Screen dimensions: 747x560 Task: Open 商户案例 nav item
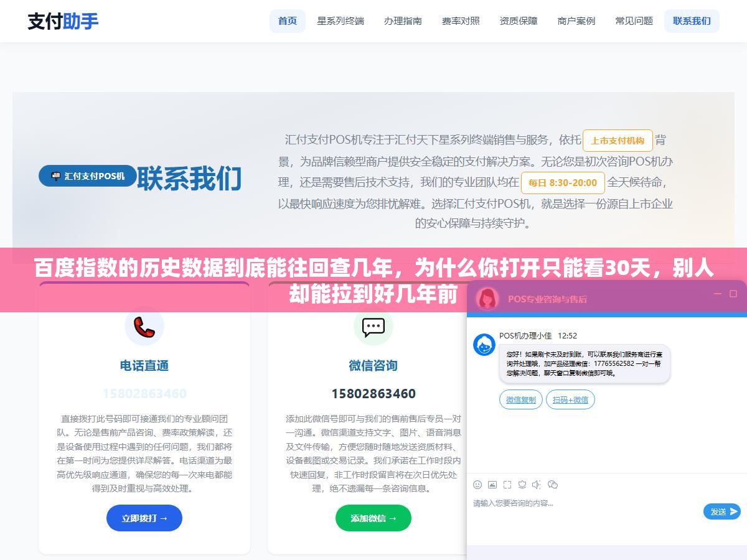(x=576, y=21)
